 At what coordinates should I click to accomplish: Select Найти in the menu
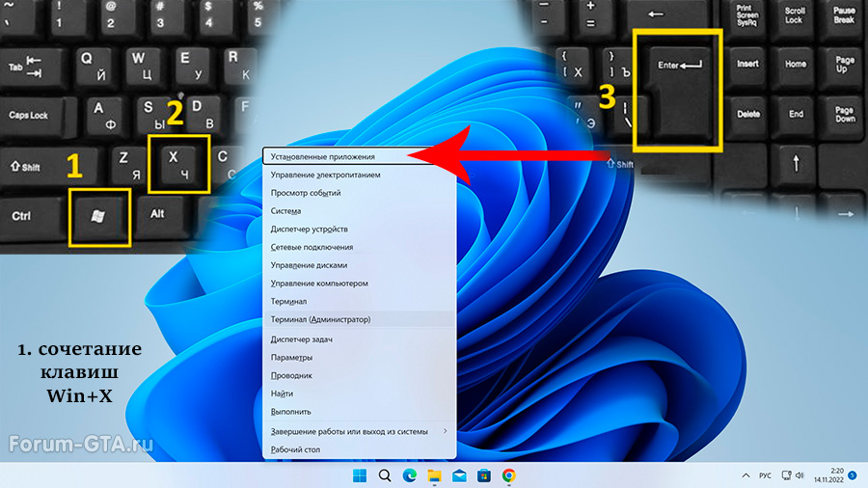[x=359, y=393]
